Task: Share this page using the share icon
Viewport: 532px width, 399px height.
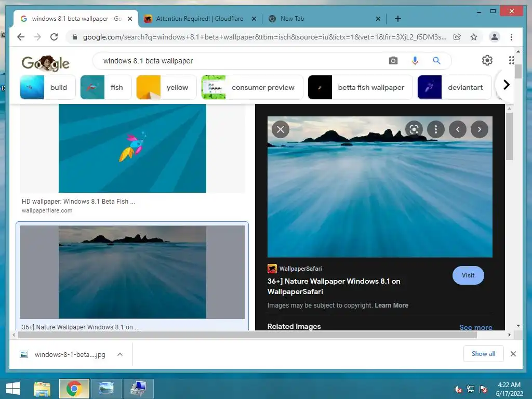Action: [457, 37]
